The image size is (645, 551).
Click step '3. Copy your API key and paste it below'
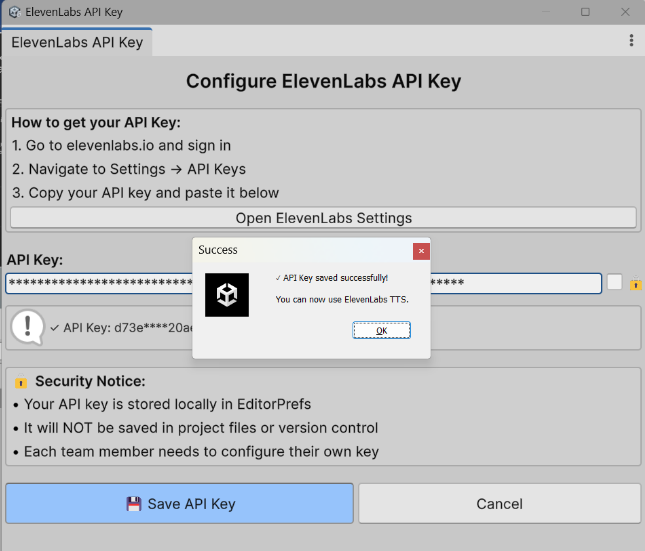pos(145,193)
